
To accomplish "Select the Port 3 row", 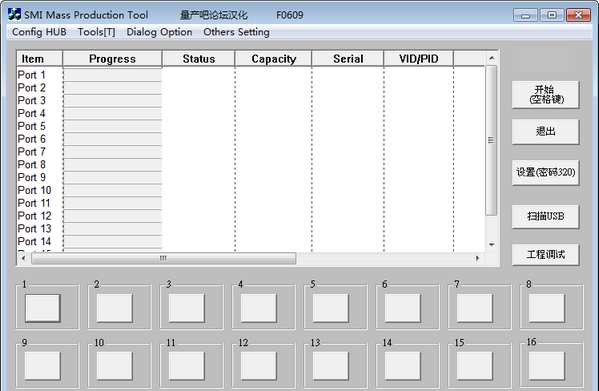I will pos(251,100).
